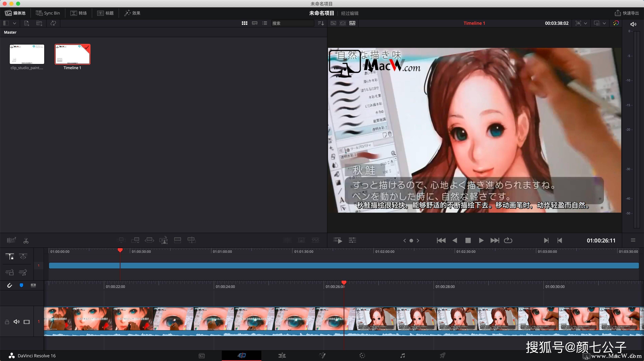Switch media pool to list view
644x361 pixels.
[265, 23]
